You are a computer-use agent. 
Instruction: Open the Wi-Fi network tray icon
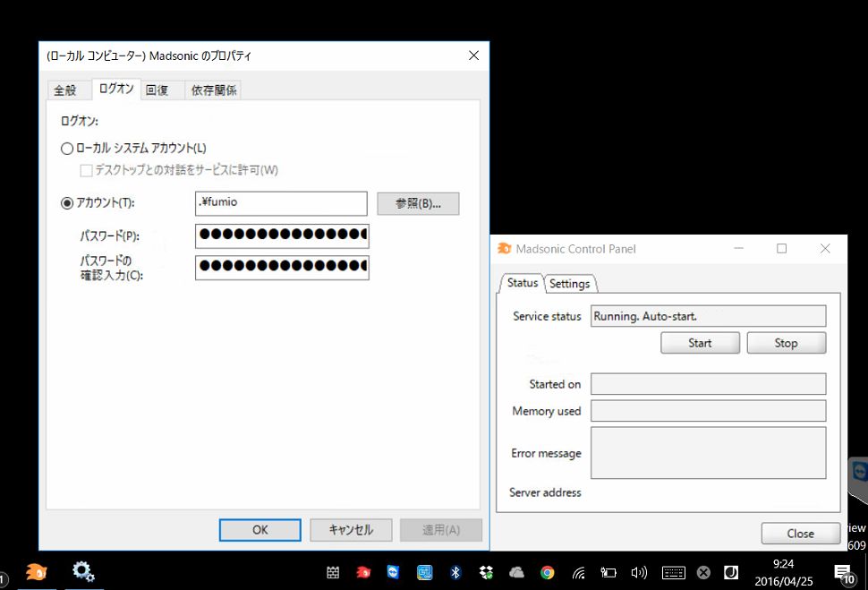click(579, 573)
